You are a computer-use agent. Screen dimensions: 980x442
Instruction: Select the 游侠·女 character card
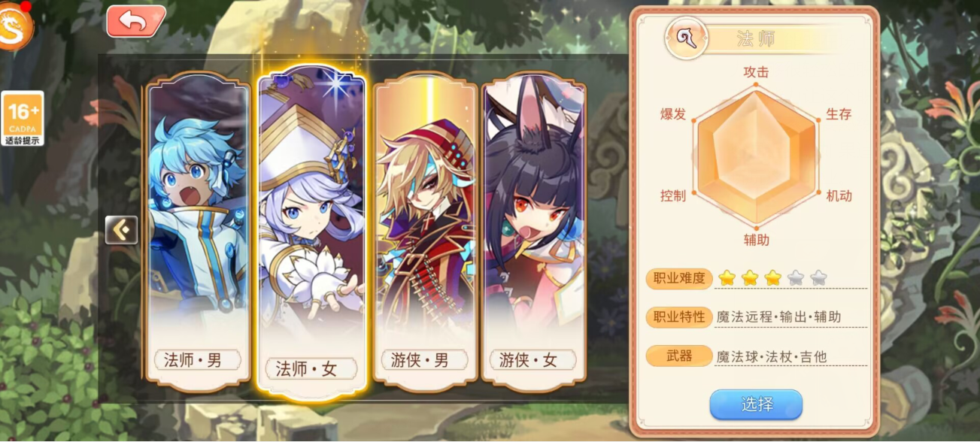point(534,233)
